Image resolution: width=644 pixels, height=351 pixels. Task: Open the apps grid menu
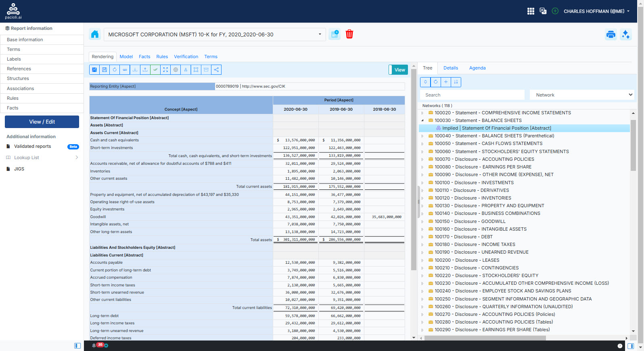click(531, 11)
